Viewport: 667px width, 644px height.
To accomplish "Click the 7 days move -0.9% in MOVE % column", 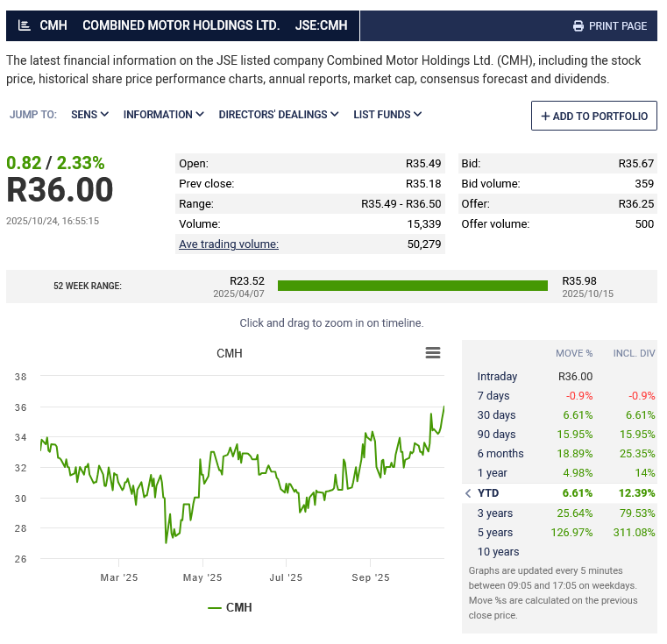I will [x=579, y=395].
